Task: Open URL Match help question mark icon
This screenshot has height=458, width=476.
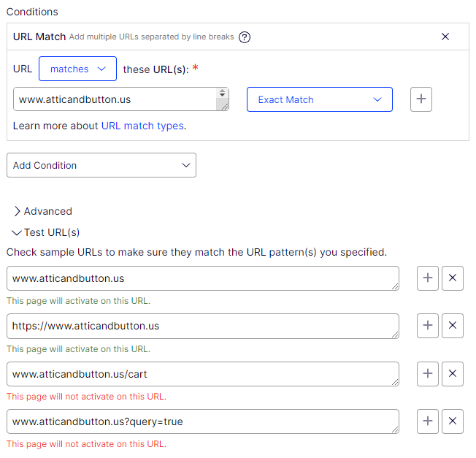Action: tap(245, 37)
